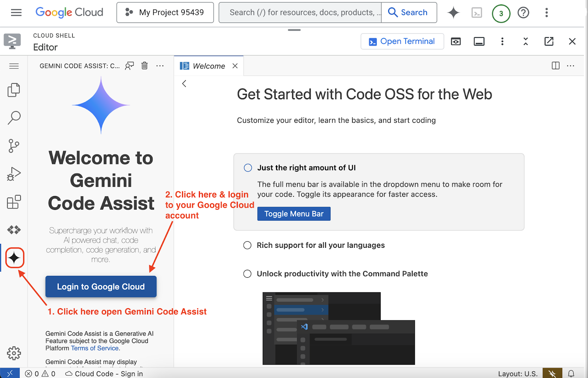Click the Google Cloud search input field
Image resolution: width=588 pixels, height=378 pixels.
click(300, 13)
